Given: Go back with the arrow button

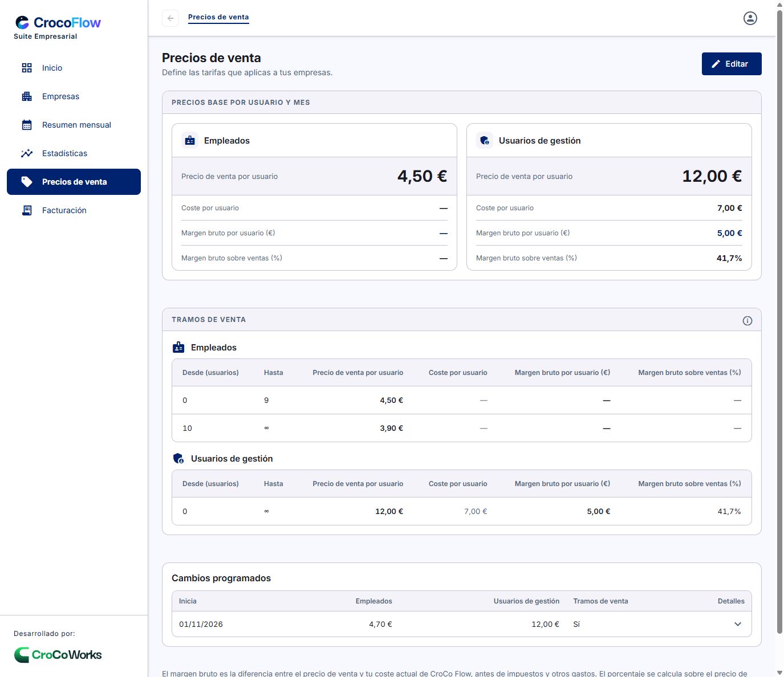Looking at the screenshot, I should point(170,18).
